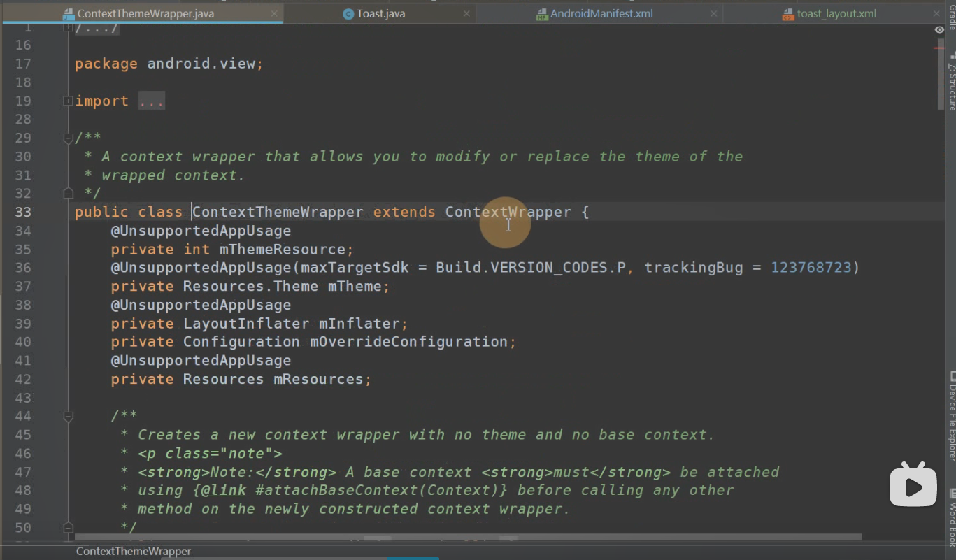Close the ContextThemeWrapper.java tab
This screenshot has height=560, width=956.
pos(274,13)
